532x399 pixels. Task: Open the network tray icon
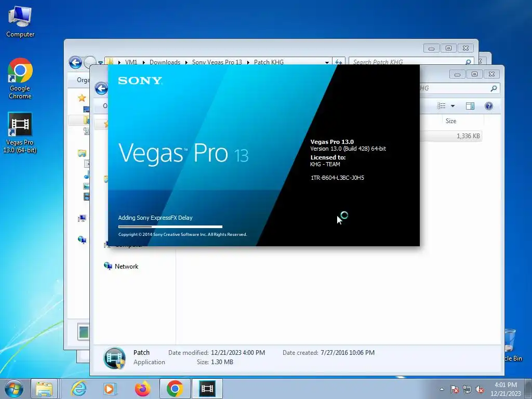pos(467,390)
